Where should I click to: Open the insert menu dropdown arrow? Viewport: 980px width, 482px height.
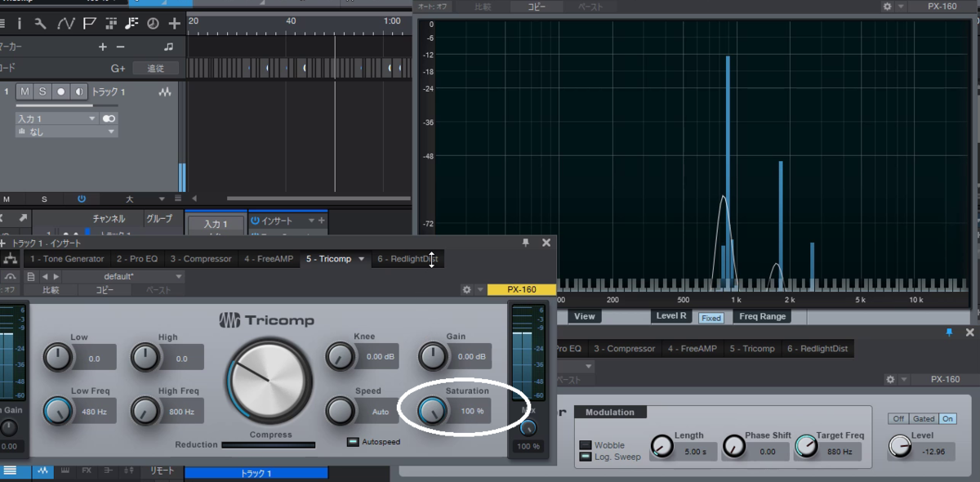(311, 221)
